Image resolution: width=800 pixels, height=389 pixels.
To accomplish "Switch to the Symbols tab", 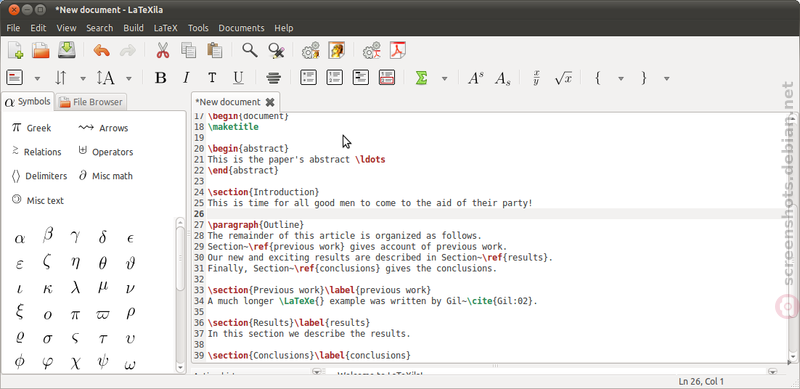I will [28, 102].
